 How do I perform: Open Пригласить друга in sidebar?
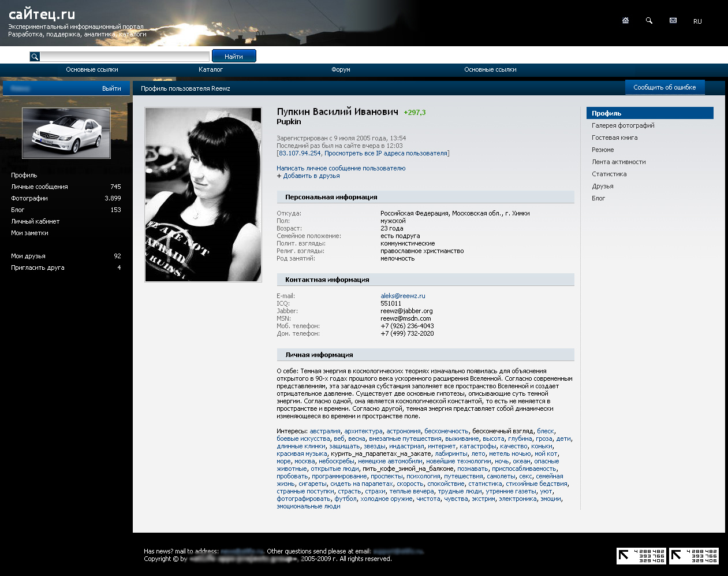(x=38, y=267)
